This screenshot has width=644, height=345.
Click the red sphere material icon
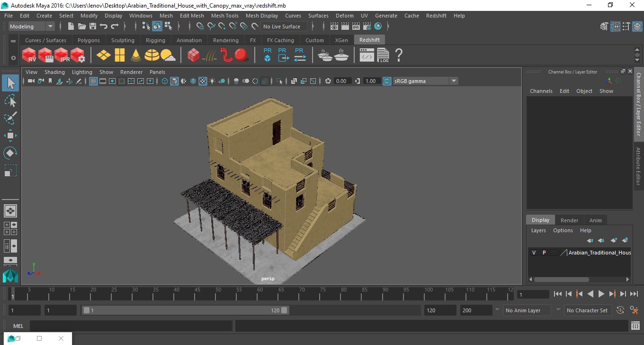click(241, 55)
